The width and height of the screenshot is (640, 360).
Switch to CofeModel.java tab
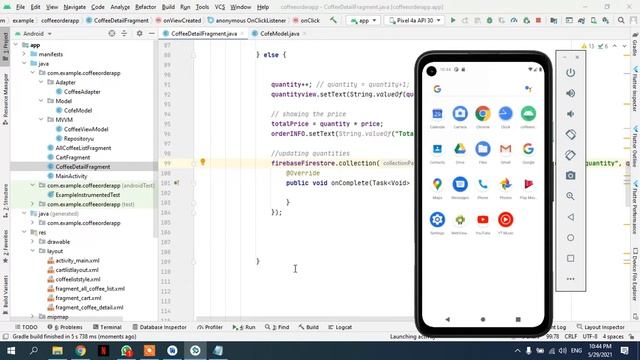coord(280,33)
